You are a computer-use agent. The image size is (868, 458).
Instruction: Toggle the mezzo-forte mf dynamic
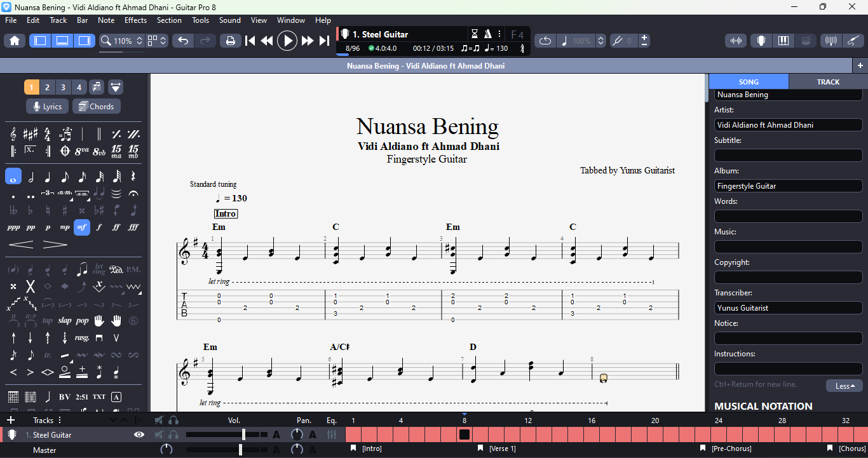82,227
